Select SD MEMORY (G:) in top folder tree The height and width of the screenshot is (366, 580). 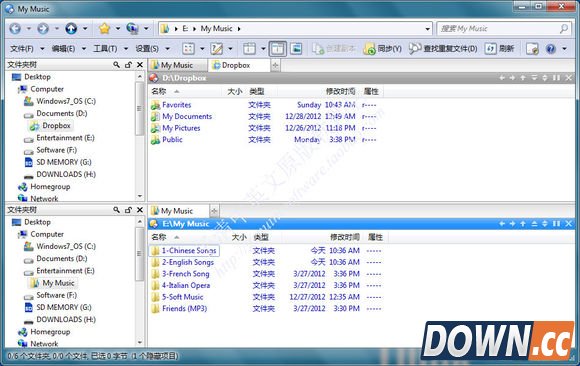click(x=64, y=162)
